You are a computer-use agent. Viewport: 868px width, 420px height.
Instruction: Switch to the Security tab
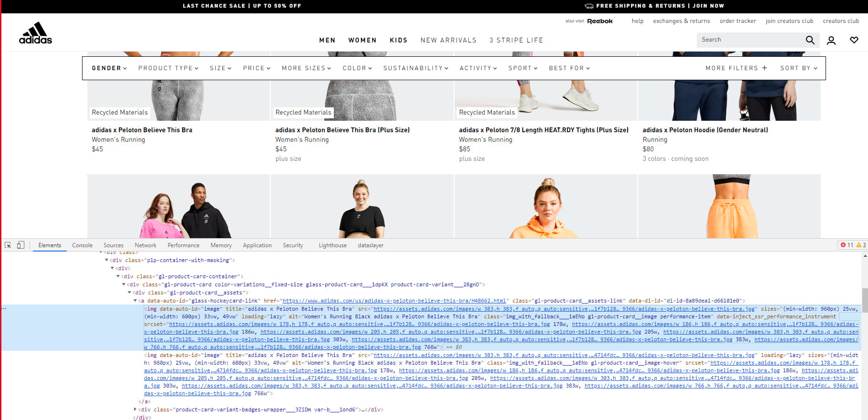coord(293,245)
